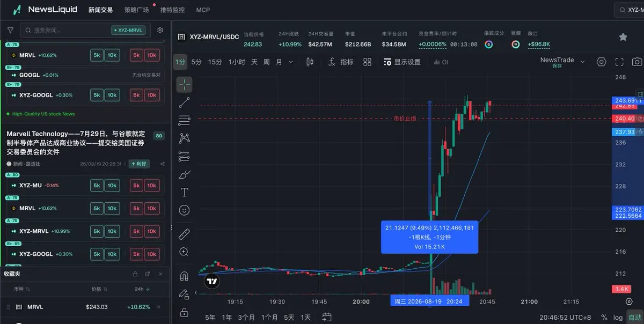Close the 收藏夹 favorites panel
Viewport: 644px width, 324px height.
click(x=160, y=274)
